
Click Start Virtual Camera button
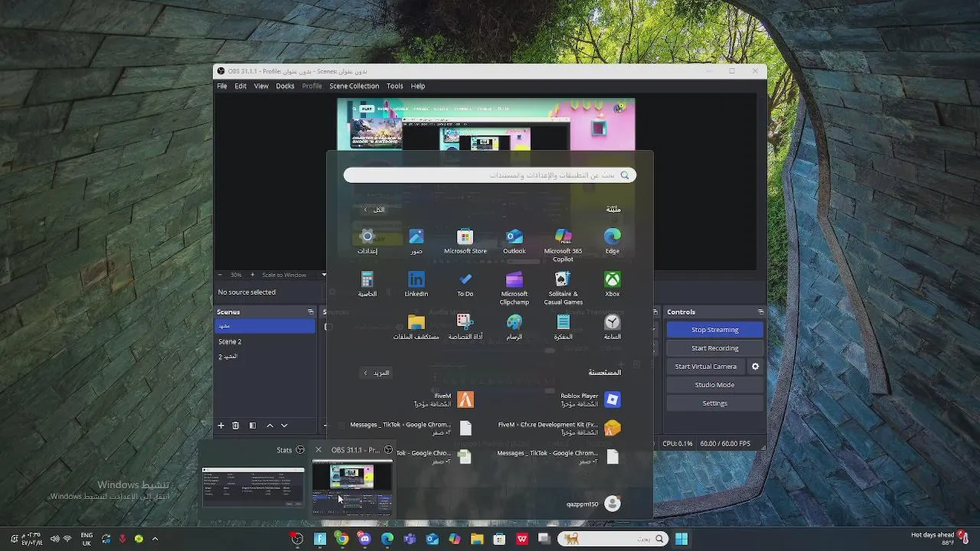706,367
